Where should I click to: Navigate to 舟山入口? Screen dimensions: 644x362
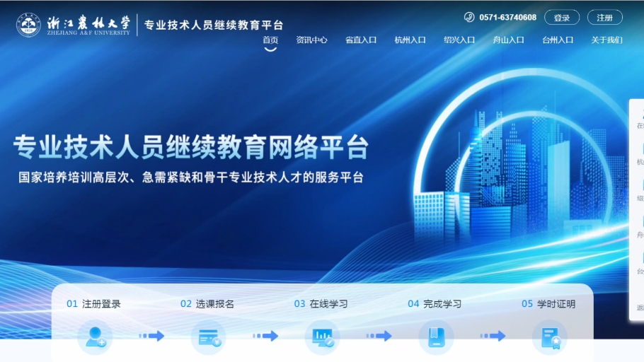point(508,40)
